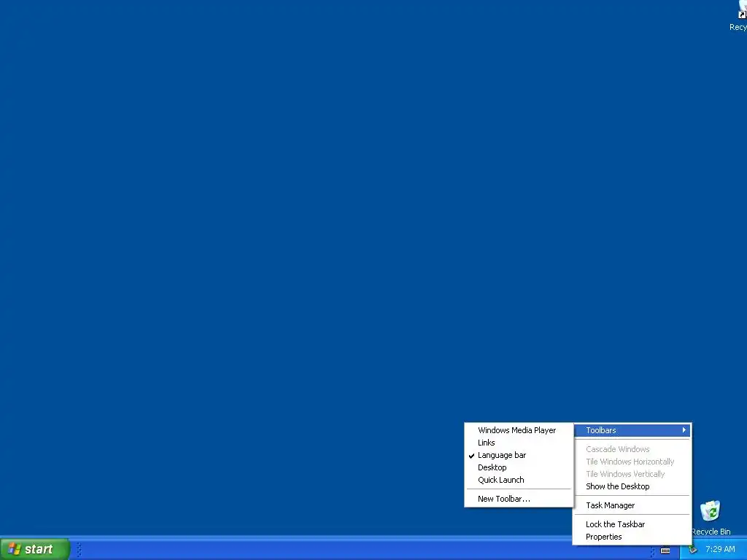Enable the Quick Launch toolbar
Image resolution: width=747 pixels, height=560 pixels.
point(519,480)
